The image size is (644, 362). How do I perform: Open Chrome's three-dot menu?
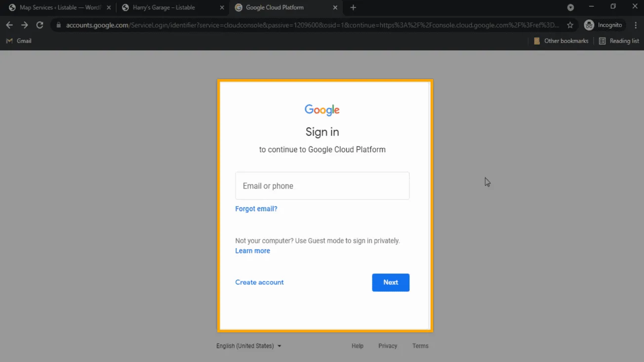(x=635, y=25)
